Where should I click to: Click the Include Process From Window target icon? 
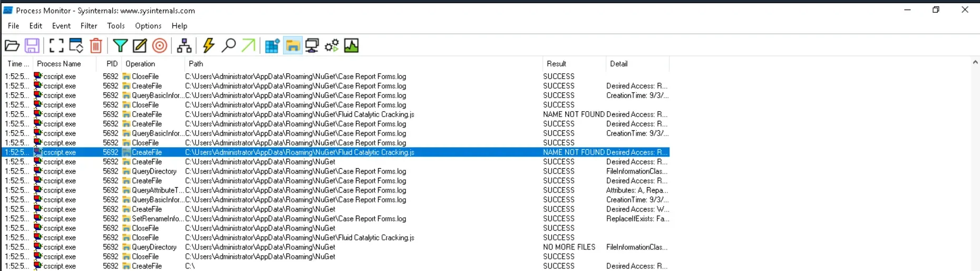pos(160,46)
